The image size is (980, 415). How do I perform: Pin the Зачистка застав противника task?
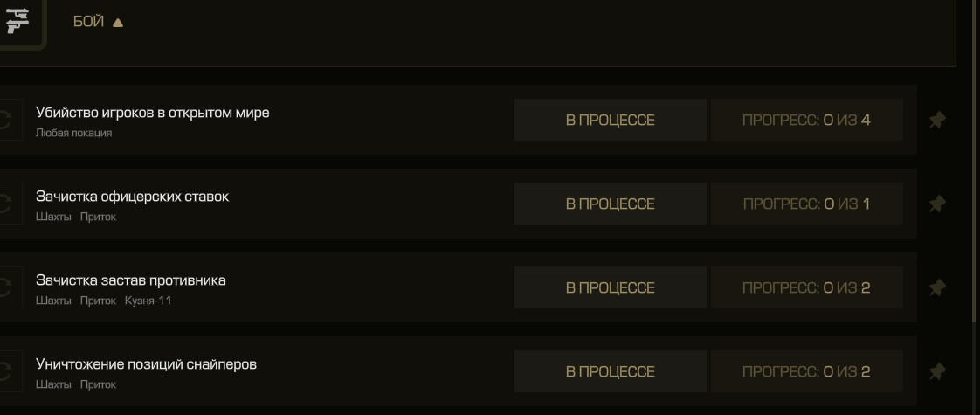click(936, 287)
